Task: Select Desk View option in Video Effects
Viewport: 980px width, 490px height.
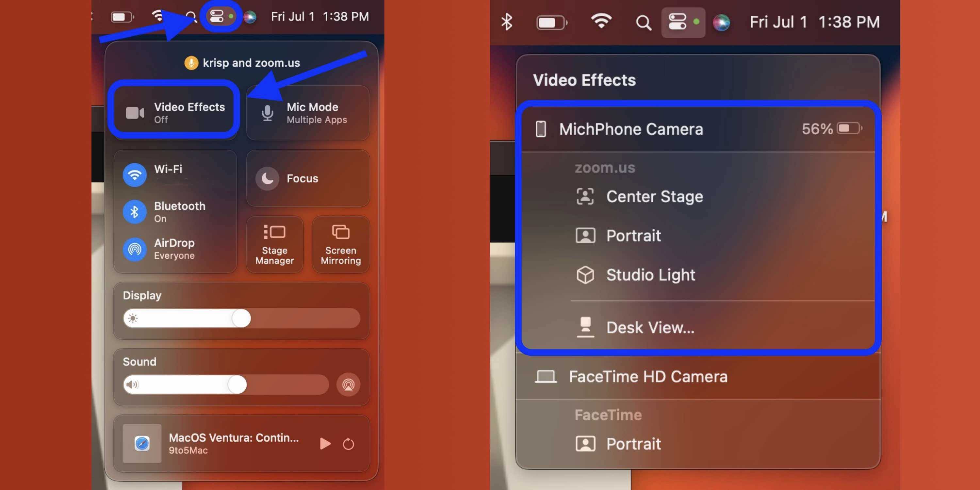Action: 650,327
